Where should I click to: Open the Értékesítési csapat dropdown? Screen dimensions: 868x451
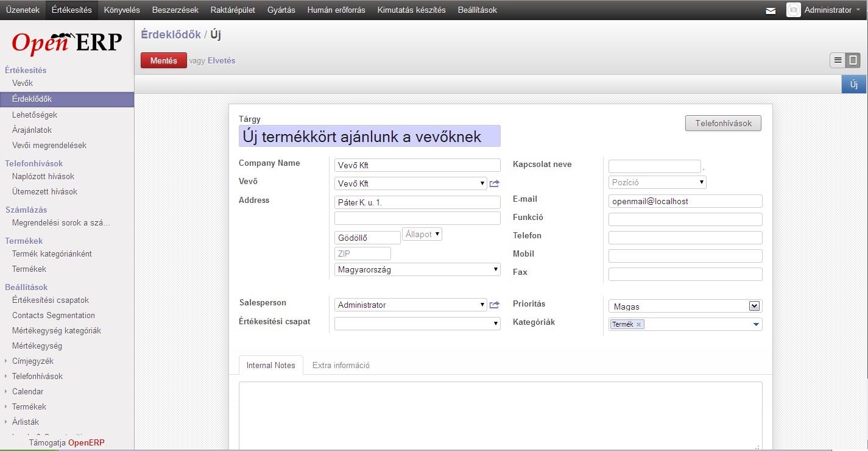(496, 324)
